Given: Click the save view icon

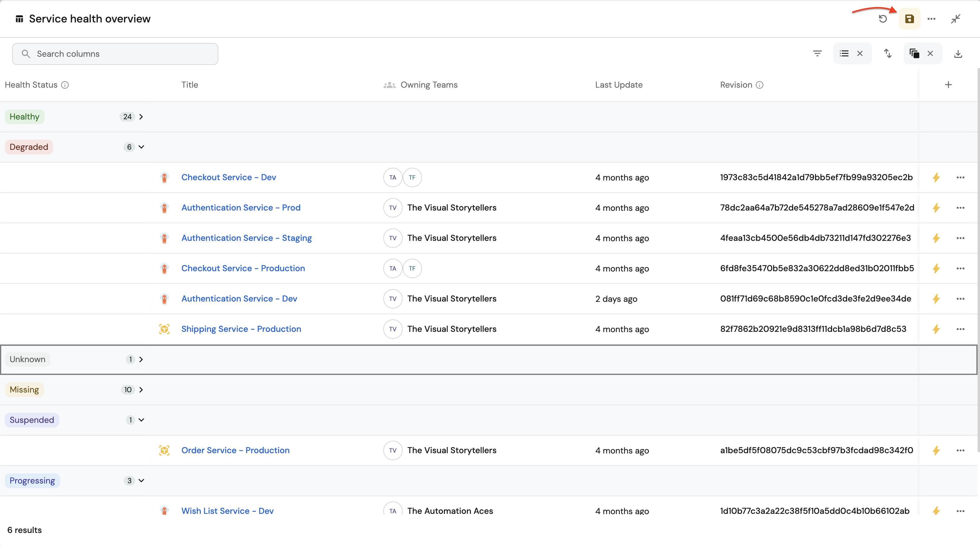Looking at the screenshot, I should tap(909, 19).
